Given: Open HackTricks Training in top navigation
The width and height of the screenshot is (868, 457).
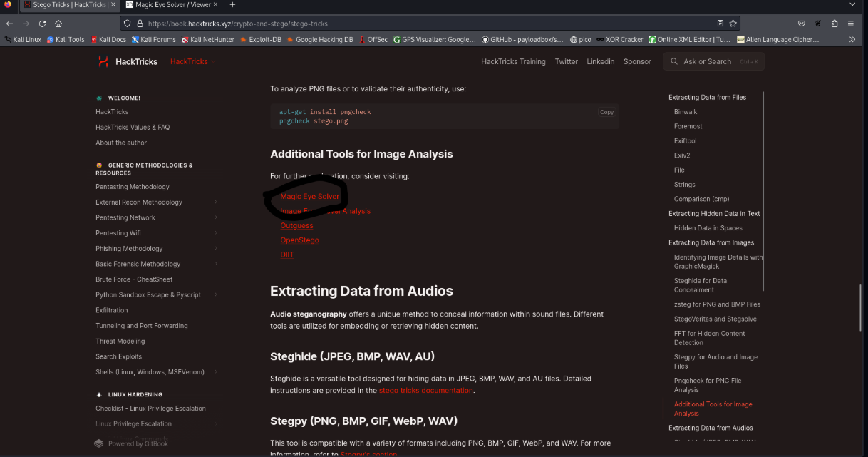Looking at the screenshot, I should tap(513, 62).
